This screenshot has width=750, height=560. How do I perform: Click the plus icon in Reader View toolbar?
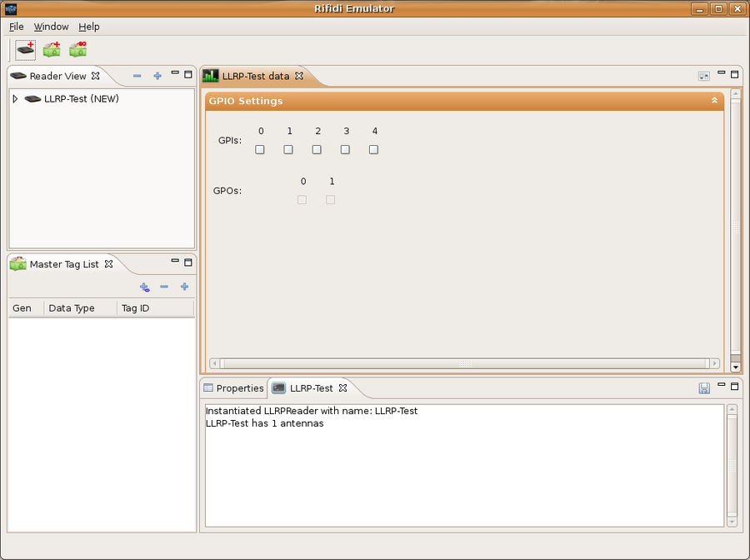157,75
